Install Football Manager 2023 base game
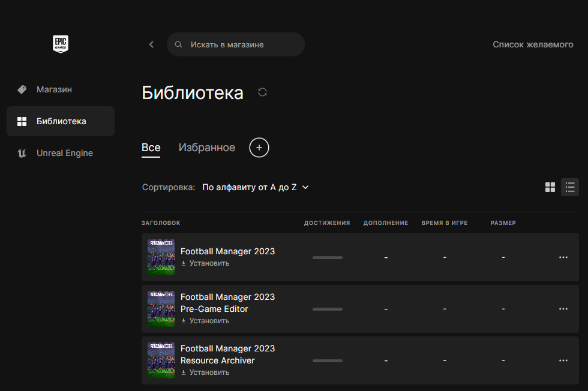Viewport: 588px width, 391px height. point(205,263)
